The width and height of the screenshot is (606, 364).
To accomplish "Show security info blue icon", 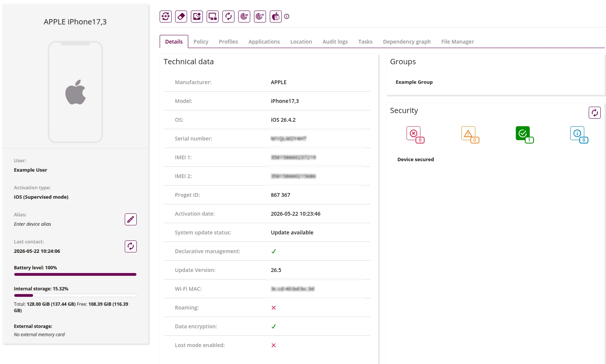I will (579, 134).
